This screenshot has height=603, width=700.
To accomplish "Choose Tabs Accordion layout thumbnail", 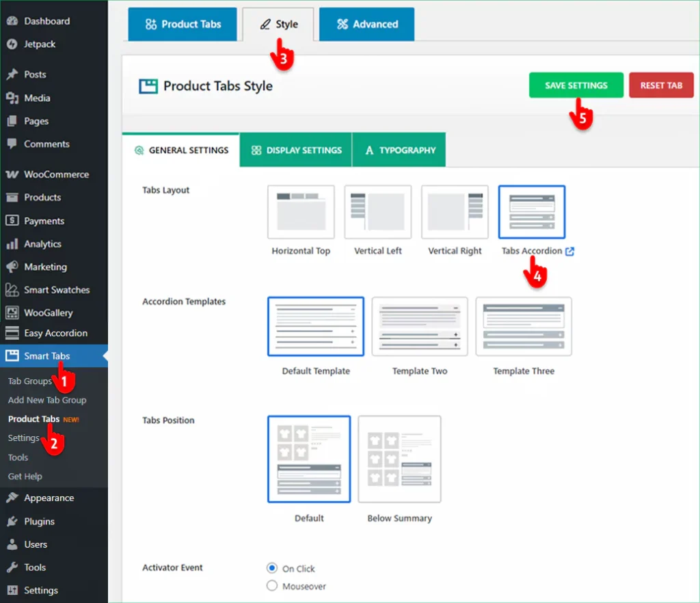I will [532, 212].
